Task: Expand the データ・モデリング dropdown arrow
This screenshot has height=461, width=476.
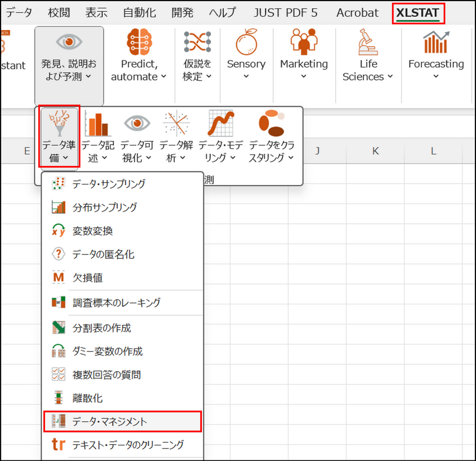Action: (x=233, y=158)
